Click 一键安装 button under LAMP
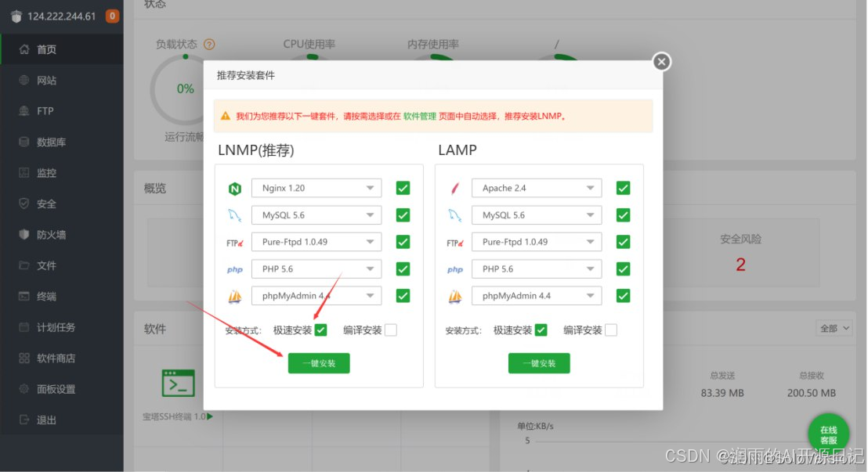 coord(539,363)
